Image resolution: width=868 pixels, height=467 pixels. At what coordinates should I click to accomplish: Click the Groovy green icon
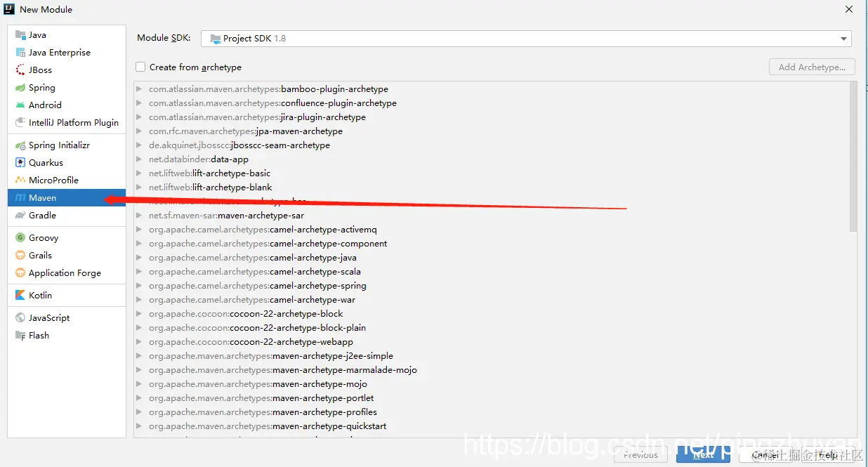point(20,238)
